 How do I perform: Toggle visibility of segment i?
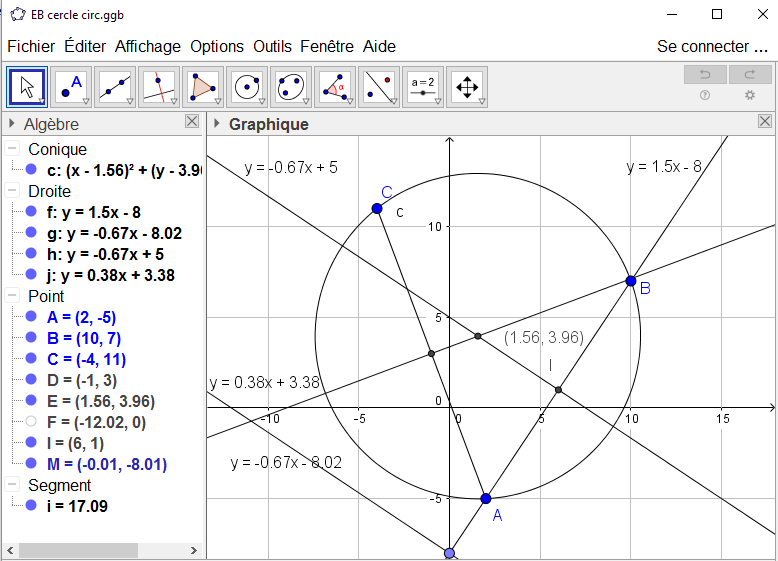pos(31,505)
